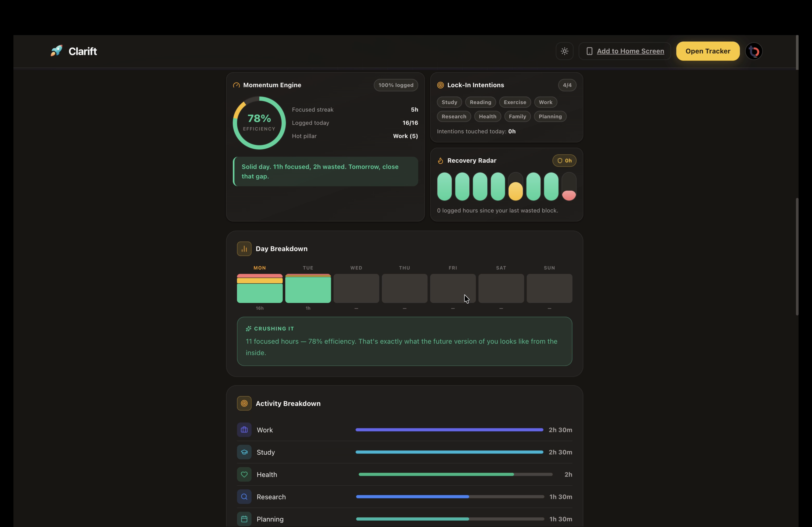
Task: Click the Planning activity progress bar
Action: tap(450, 519)
